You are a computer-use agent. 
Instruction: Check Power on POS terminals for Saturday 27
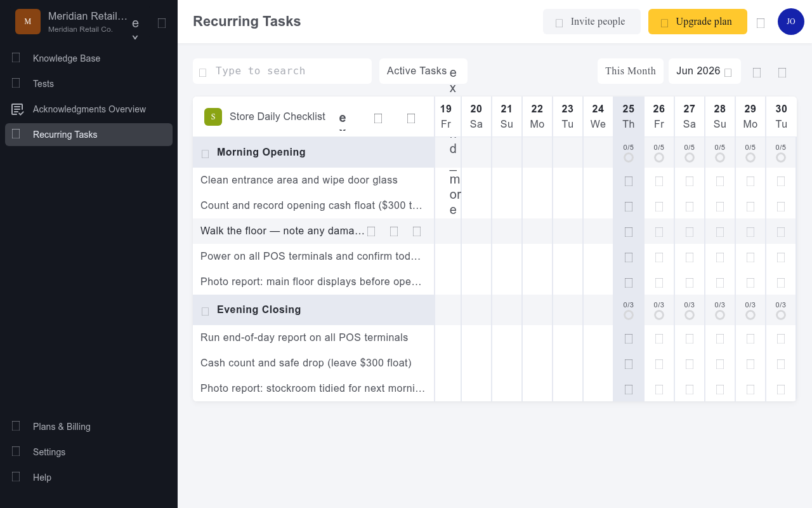pyautogui.click(x=690, y=257)
